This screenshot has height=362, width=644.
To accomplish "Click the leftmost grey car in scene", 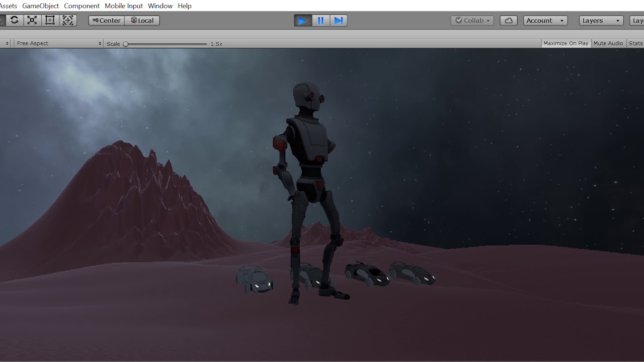I will click(x=255, y=279).
